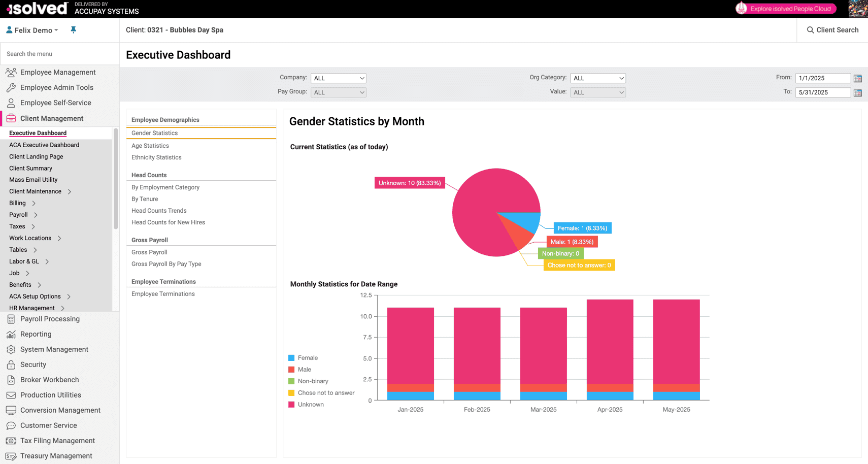Screen dimensions: 868x464
Task: Open the To date calendar picker icon
Action: [x=857, y=92]
